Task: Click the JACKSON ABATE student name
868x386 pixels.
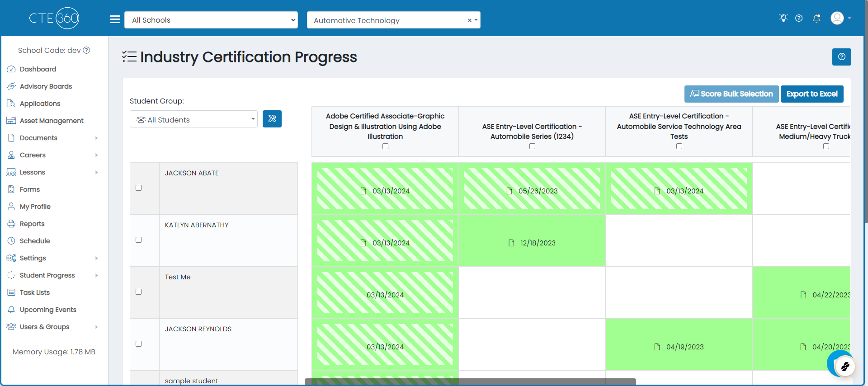Action: 192,173
